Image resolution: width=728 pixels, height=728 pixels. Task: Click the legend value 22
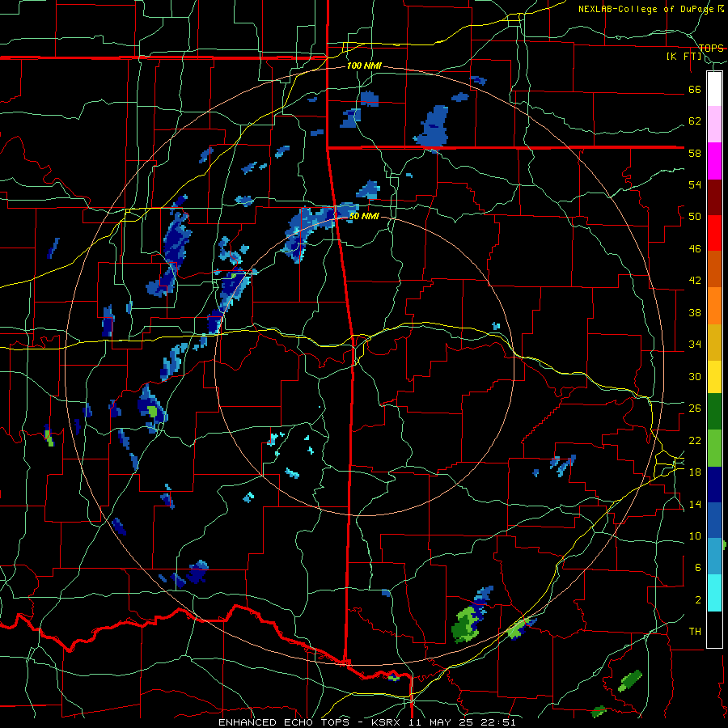tap(695, 440)
